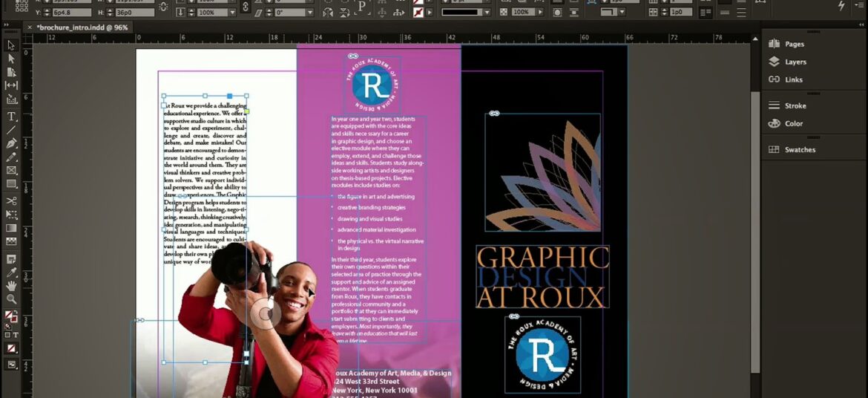Click the Scale Y percentage icon
The image size is (868, 398).
pos(180,12)
